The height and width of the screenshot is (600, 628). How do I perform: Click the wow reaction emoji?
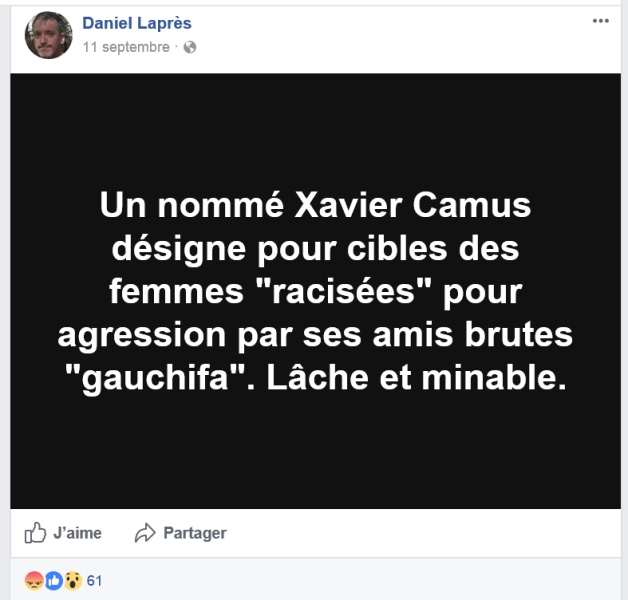[x=72, y=580]
